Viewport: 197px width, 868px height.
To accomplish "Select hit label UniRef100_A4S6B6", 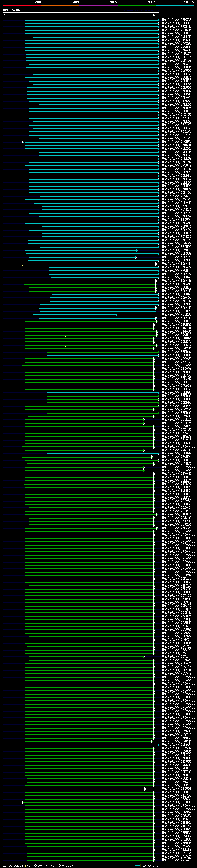I will pos(177,40).
